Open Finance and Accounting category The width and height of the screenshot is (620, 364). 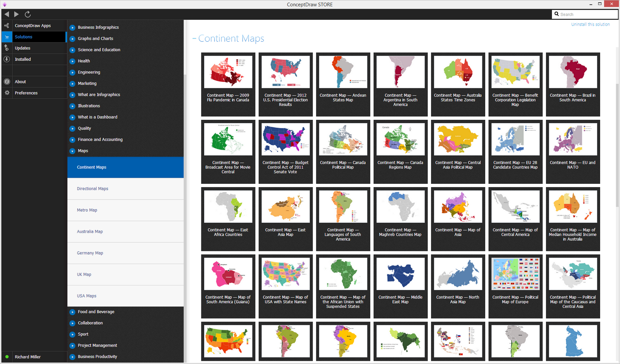(x=100, y=140)
